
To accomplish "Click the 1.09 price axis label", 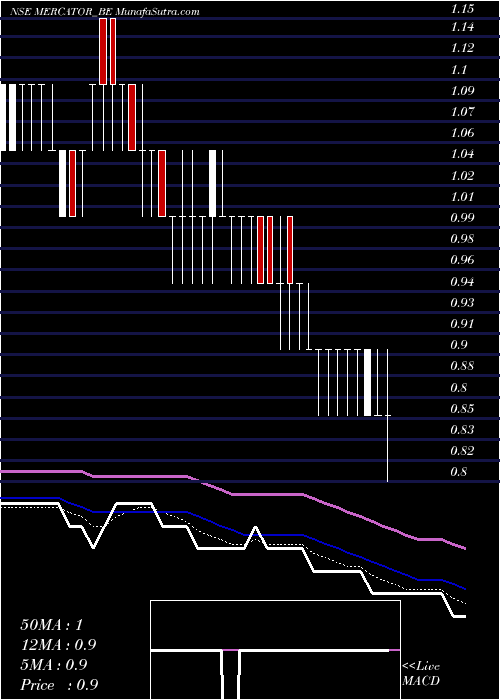I will pos(462,91).
